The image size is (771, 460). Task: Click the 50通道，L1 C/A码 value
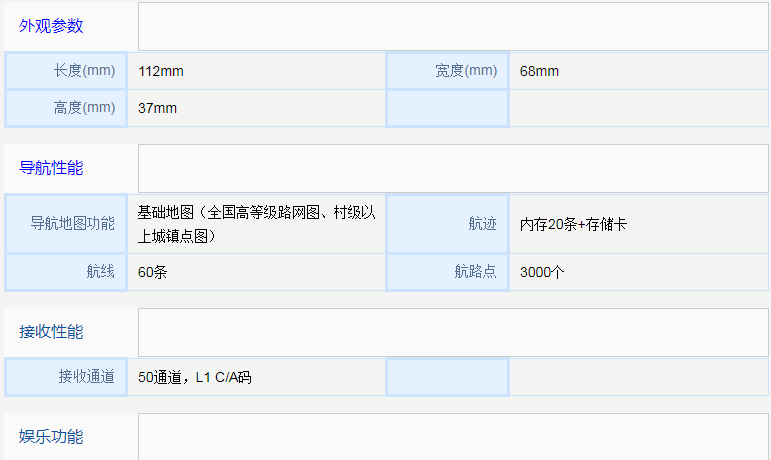tap(195, 377)
